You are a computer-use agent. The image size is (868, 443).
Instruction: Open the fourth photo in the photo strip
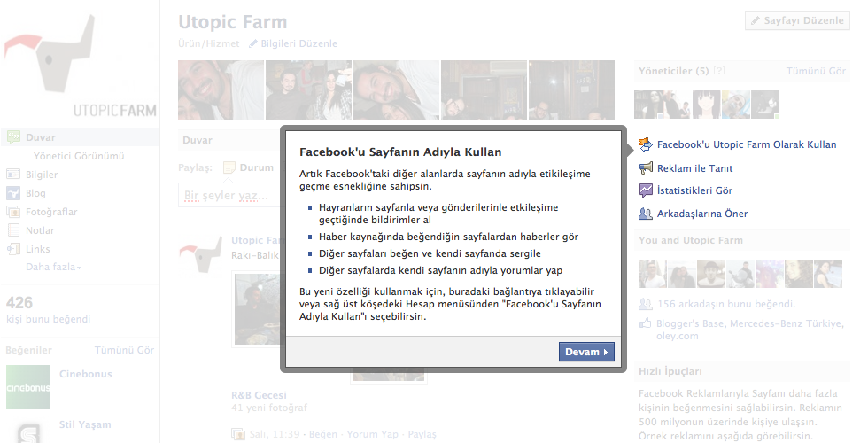484,90
